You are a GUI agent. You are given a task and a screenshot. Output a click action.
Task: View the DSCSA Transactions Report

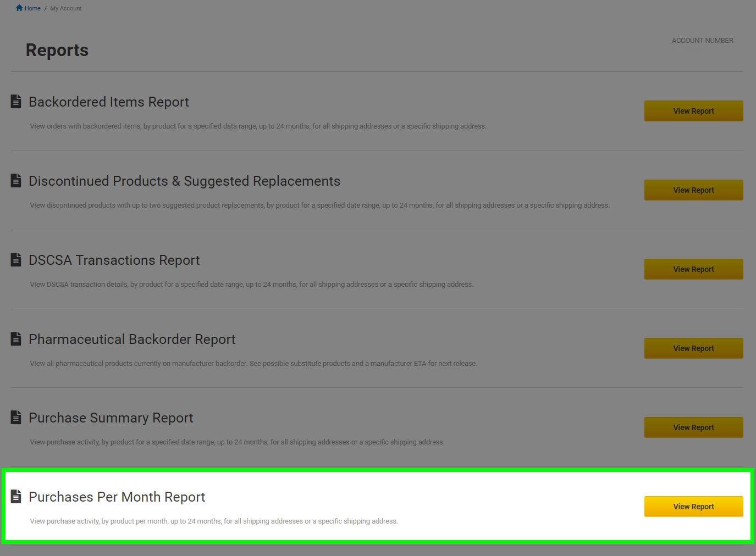[x=693, y=269]
